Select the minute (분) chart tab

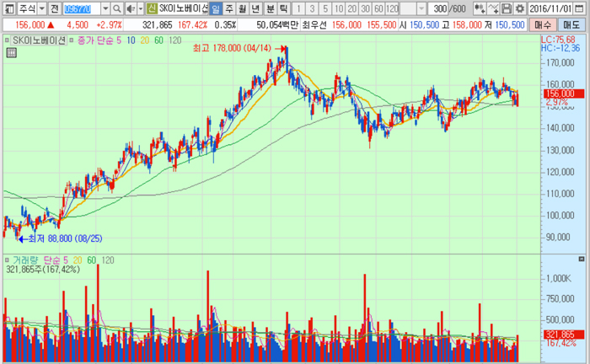(x=271, y=8)
